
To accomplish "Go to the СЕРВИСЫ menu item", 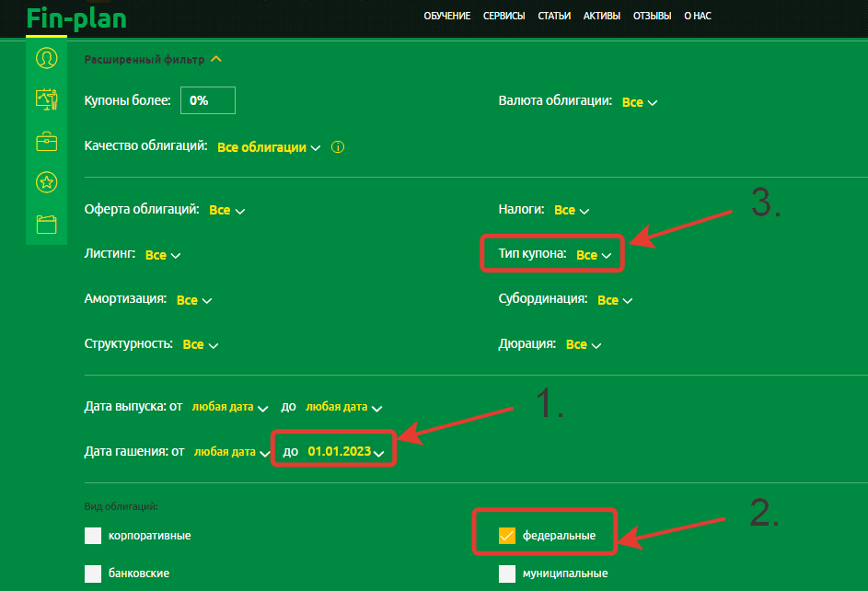I will coord(503,16).
